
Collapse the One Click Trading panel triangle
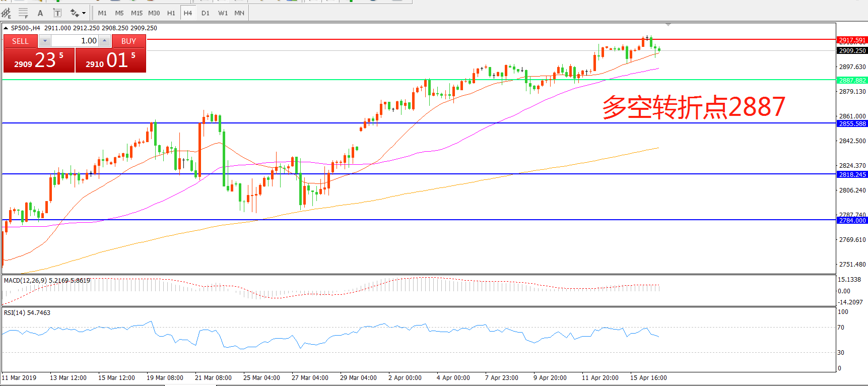tap(6, 28)
